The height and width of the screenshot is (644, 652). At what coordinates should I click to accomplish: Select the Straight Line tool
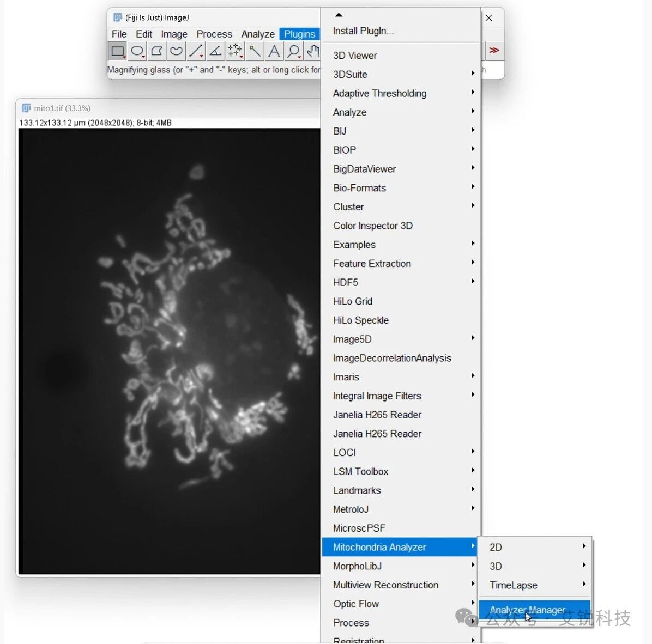pyautogui.click(x=196, y=51)
